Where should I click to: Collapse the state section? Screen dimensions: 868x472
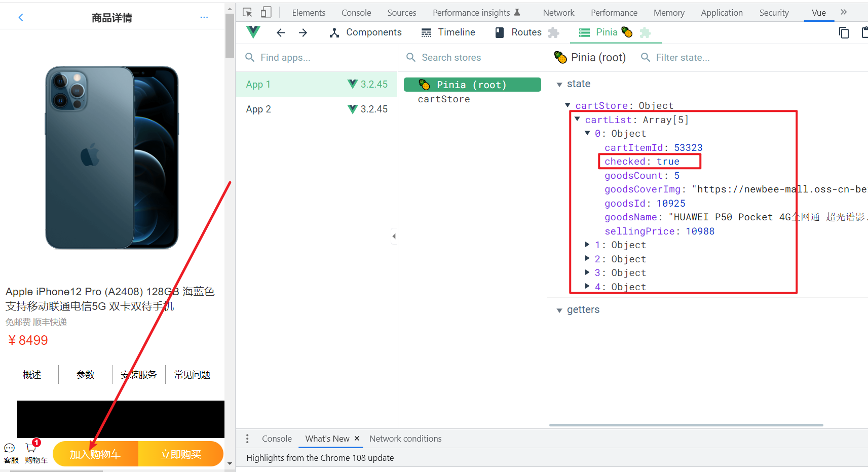click(x=559, y=84)
